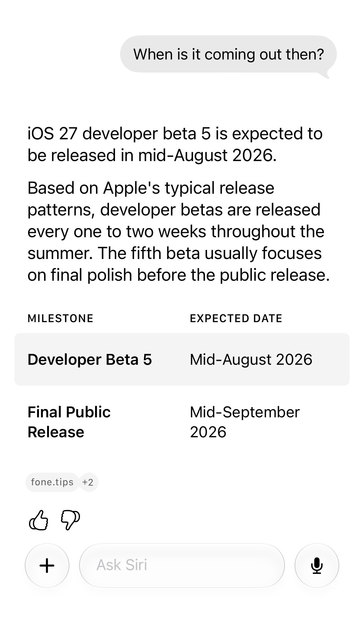The width and height of the screenshot is (364, 618).
Task: Open the fone.tips source chip
Action: (x=52, y=482)
